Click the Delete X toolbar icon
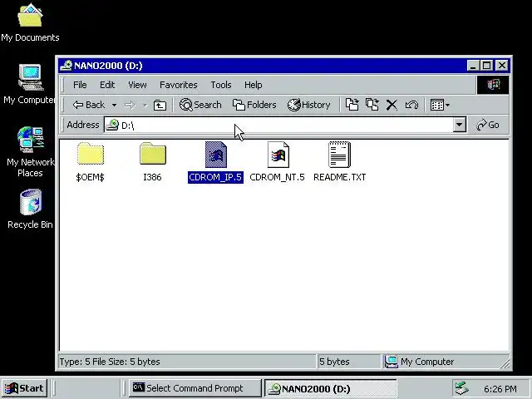Image resolution: width=532 pixels, height=399 pixels. (392, 105)
